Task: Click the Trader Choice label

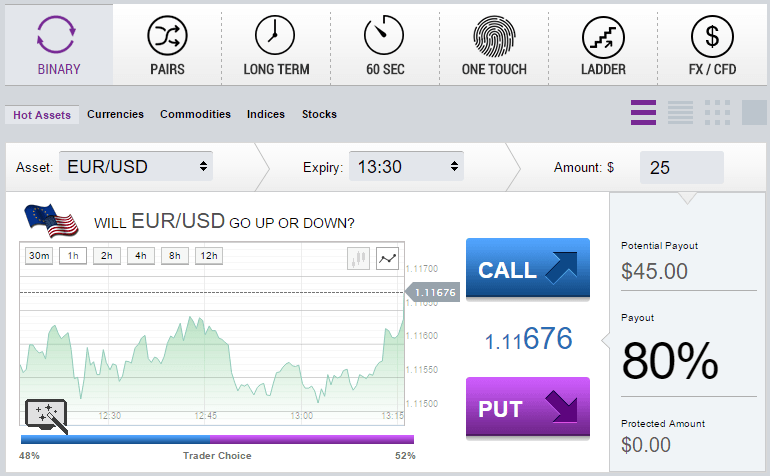Action: (217, 456)
